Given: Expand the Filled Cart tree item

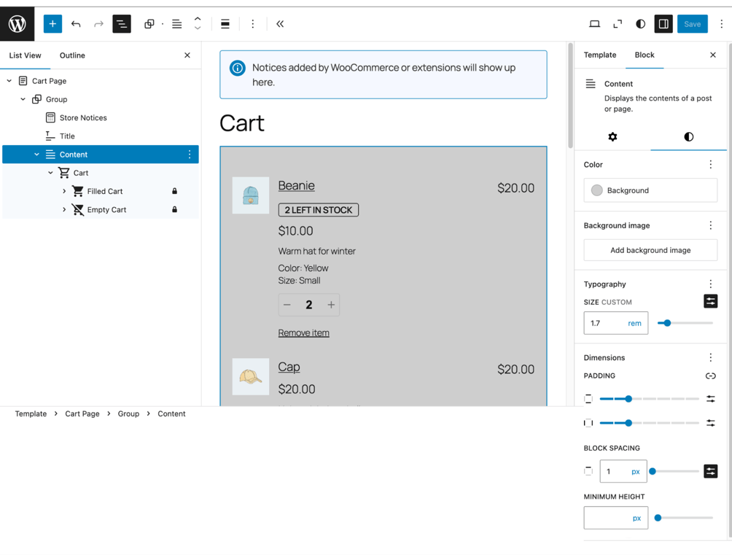Looking at the screenshot, I should pos(63,191).
